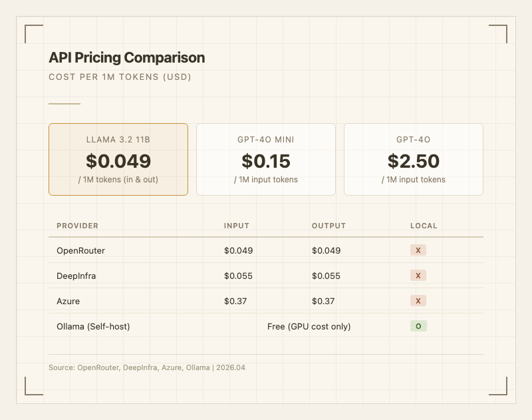This screenshot has width=532, height=420.
Task: Select the GPT-4O pricing card
Action: pos(414,160)
